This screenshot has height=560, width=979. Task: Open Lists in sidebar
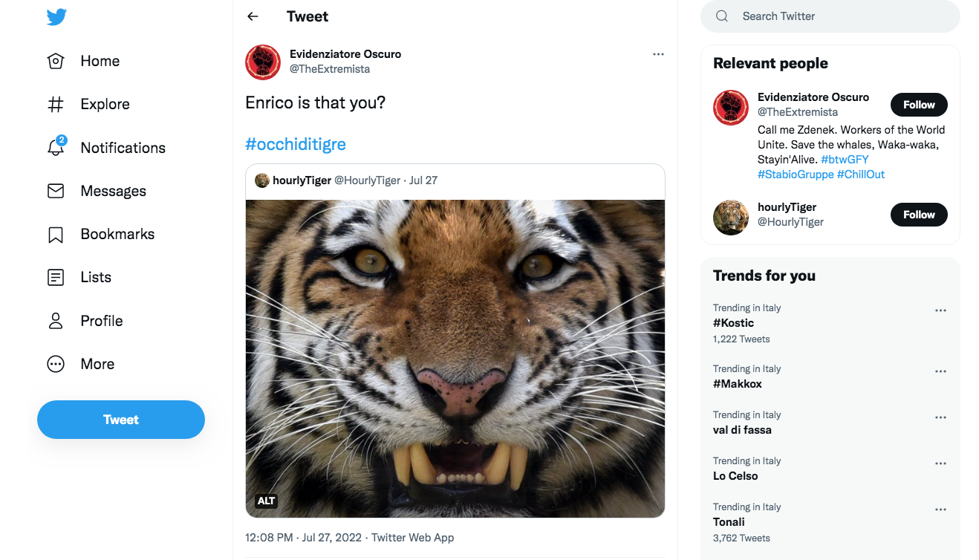point(95,277)
